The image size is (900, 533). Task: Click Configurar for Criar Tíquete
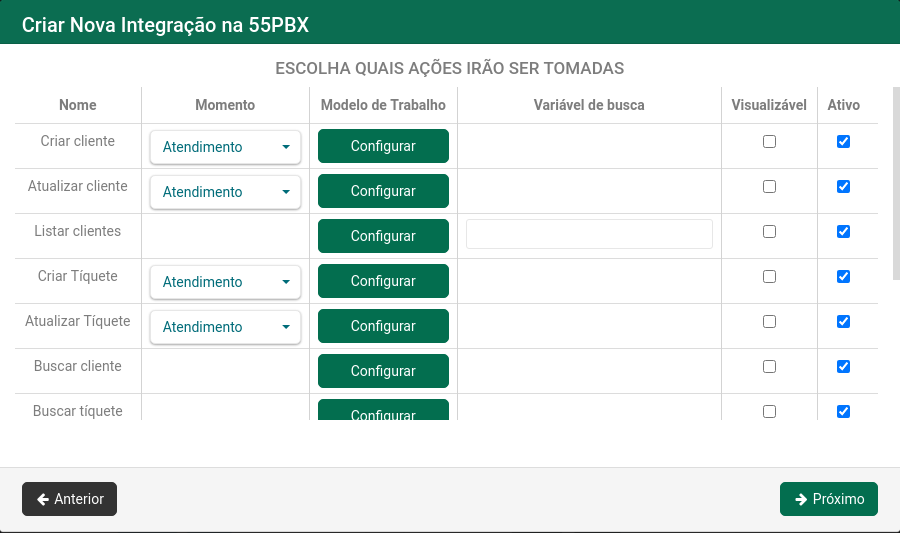(x=383, y=281)
